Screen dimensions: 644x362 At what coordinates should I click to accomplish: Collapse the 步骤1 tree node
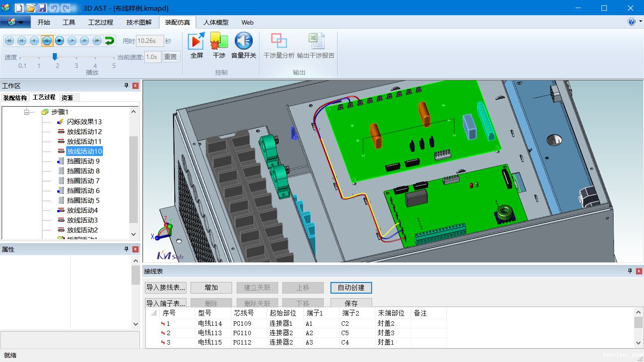point(27,112)
